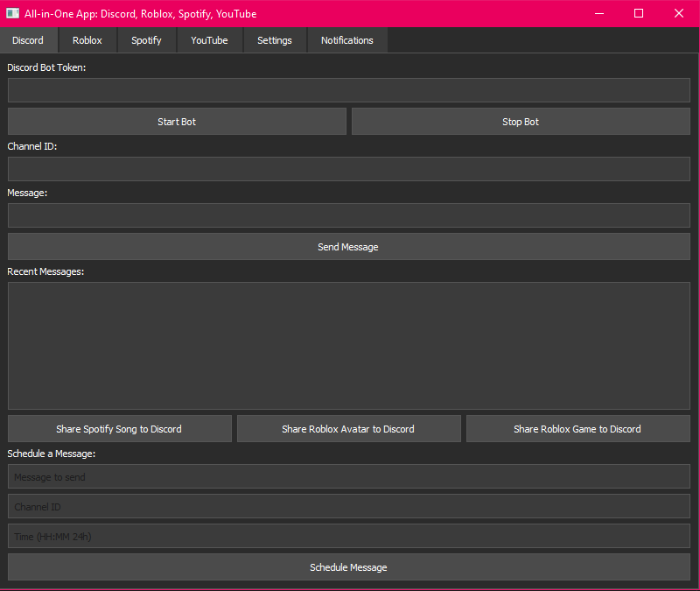
Task: Share Roblox Avatar to Discord
Action: (x=348, y=429)
